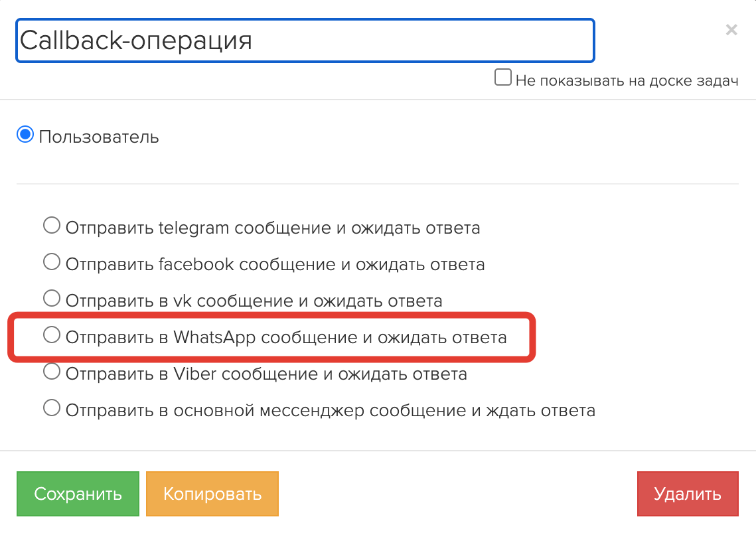
Task: Click the 'Отправить в WhatsApp сообщение' label text
Action: pos(285,338)
